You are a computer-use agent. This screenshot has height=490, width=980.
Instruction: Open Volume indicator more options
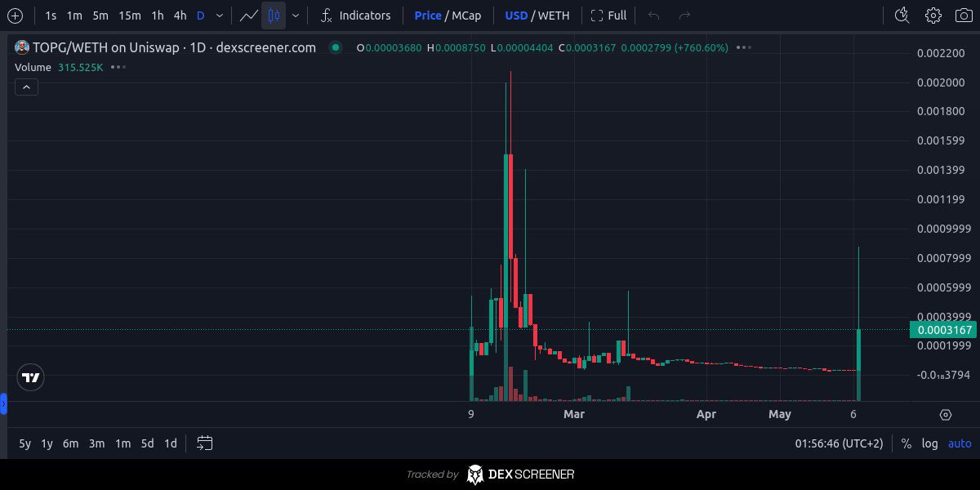coord(118,67)
